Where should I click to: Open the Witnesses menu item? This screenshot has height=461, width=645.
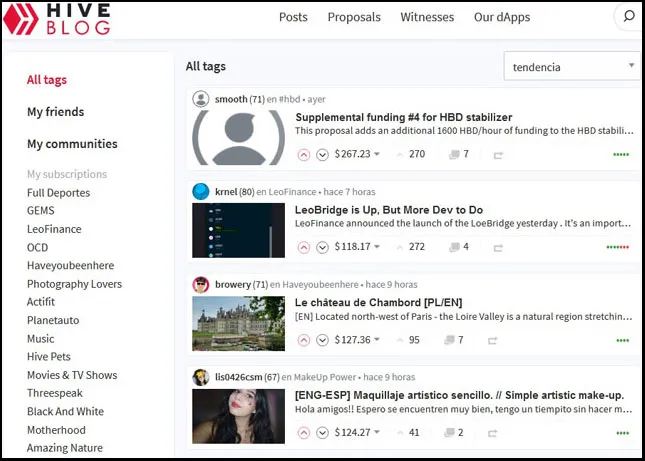(427, 17)
